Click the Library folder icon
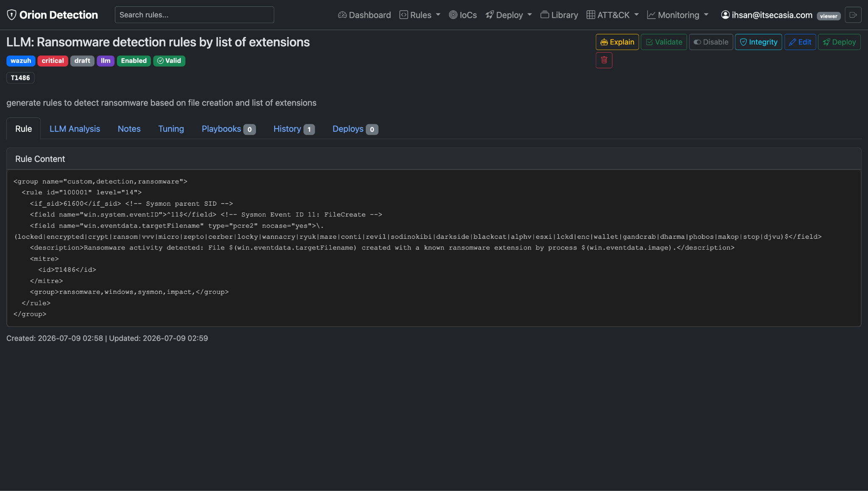Screen dimensions: 868x491 point(545,15)
